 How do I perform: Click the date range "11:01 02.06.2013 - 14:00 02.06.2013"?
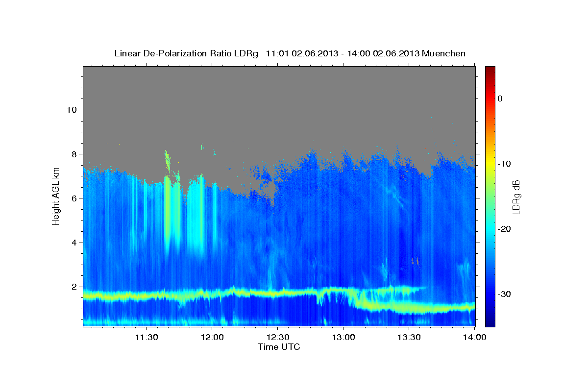pos(342,53)
